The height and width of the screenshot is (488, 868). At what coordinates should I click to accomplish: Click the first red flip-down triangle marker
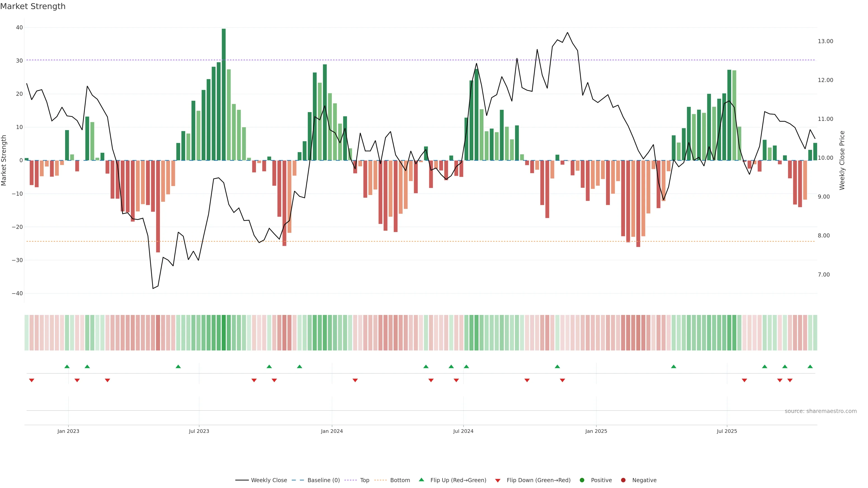pyautogui.click(x=32, y=380)
